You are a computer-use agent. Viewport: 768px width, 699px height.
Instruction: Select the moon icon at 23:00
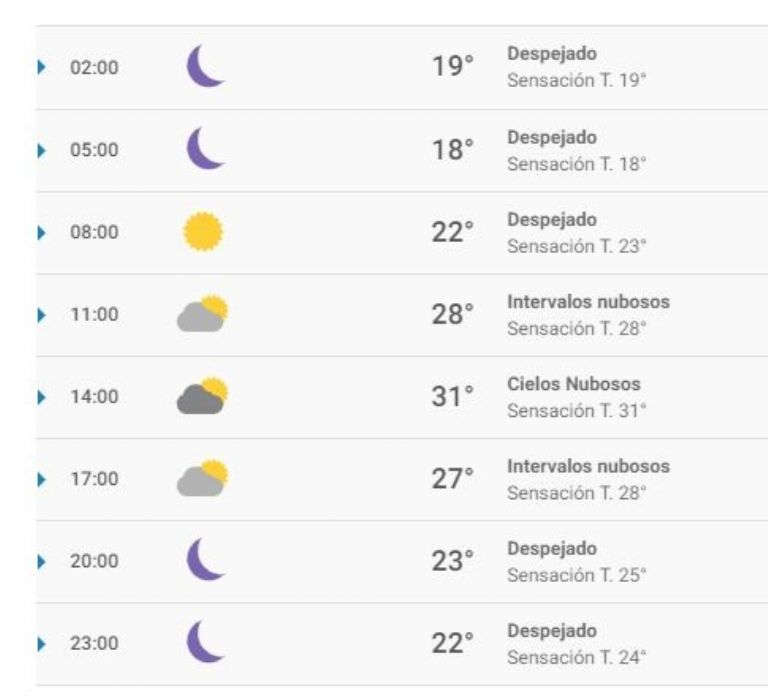click(x=205, y=642)
